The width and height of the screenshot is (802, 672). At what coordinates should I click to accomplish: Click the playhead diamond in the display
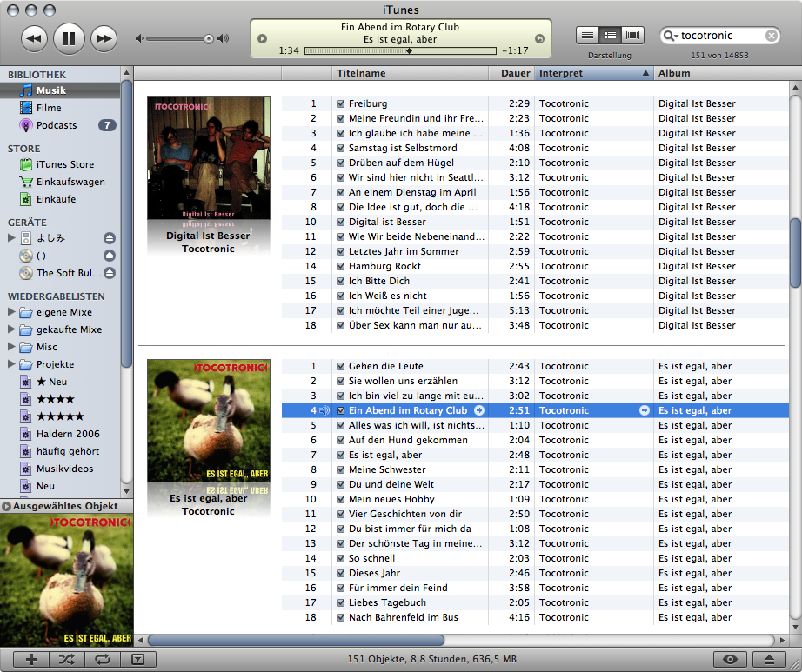tap(409, 50)
